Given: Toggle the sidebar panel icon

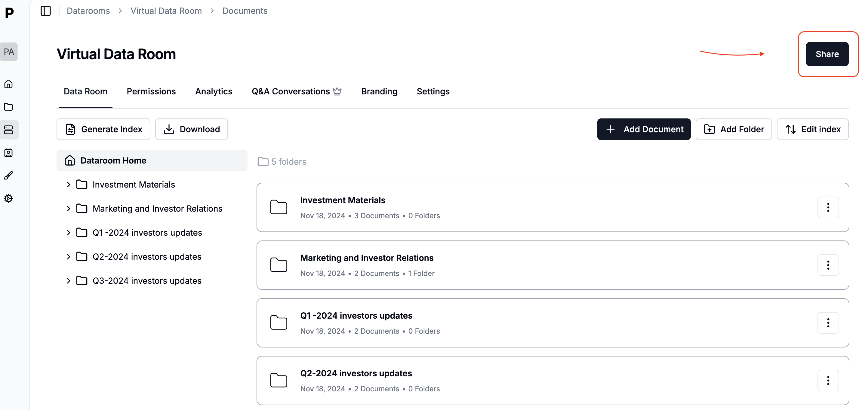Looking at the screenshot, I should click(x=45, y=11).
